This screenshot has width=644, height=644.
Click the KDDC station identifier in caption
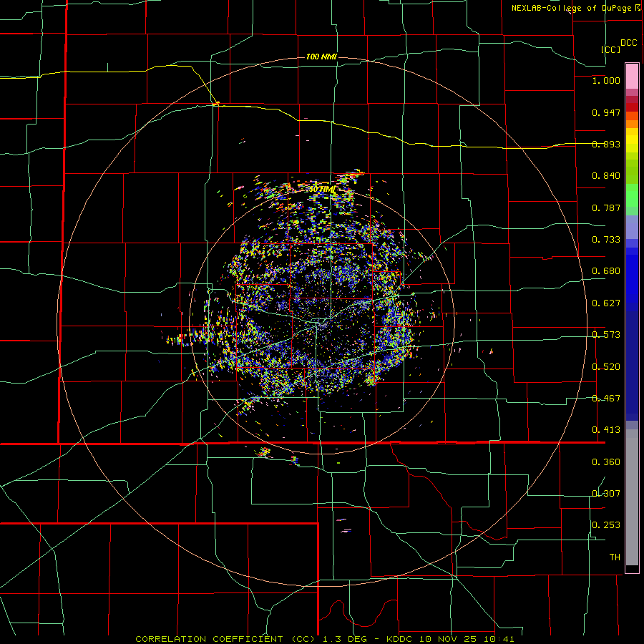point(399,639)
